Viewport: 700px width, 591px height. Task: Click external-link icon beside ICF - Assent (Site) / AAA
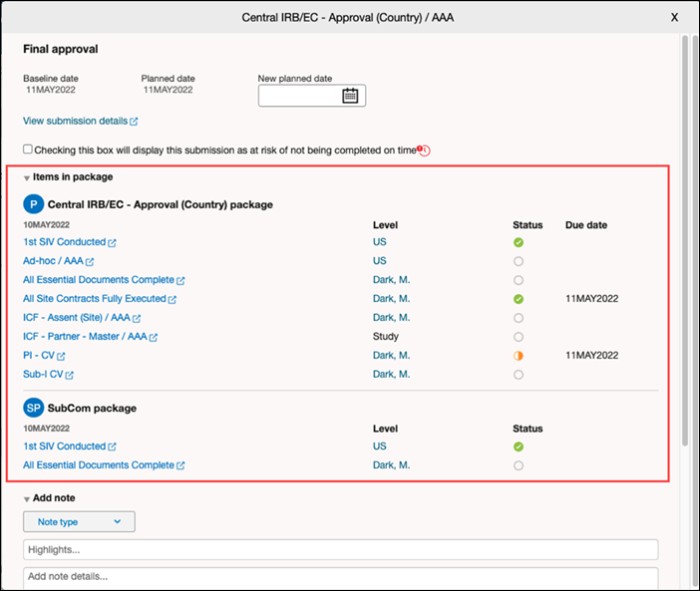[x=137, y=319]
